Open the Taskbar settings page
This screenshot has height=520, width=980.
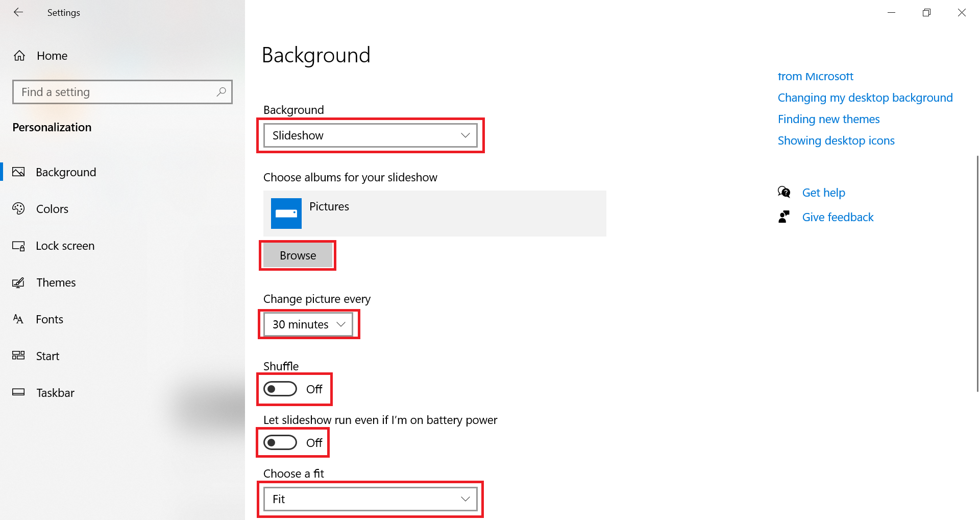pyautogui.click(x=55, y=393)
